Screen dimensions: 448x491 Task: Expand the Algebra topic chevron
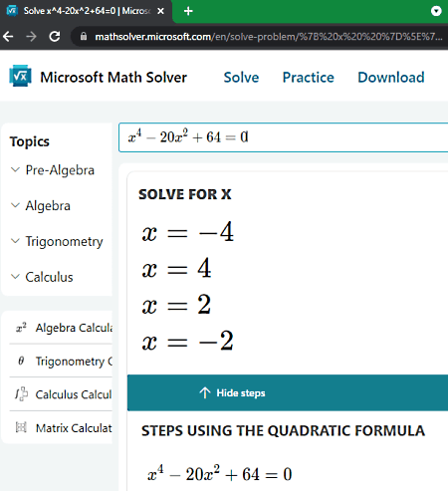point(15,205)
